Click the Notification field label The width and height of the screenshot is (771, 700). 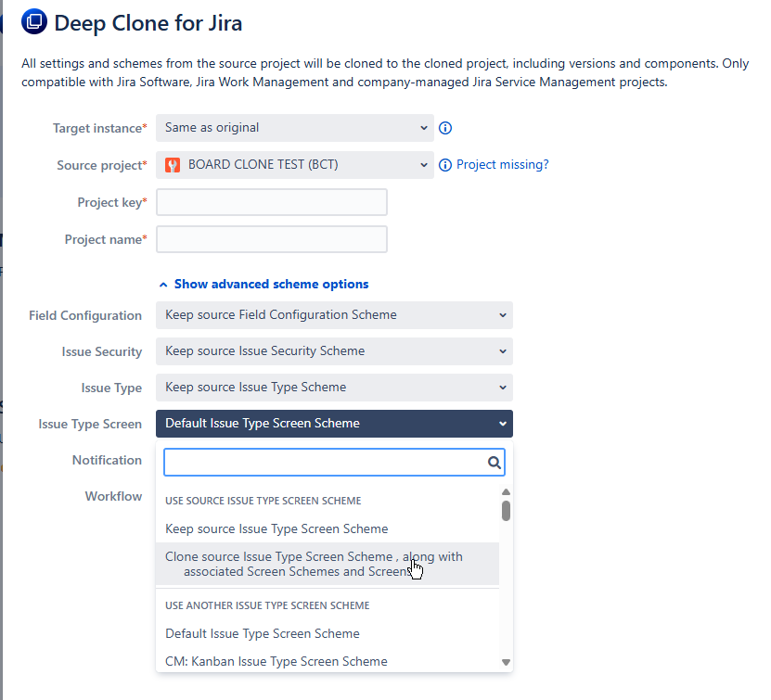coord(108,460)
